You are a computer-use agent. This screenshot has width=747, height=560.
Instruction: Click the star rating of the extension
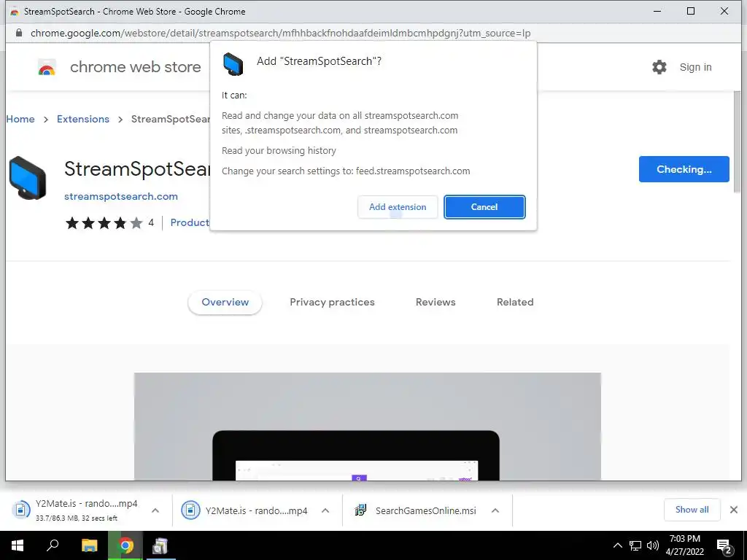[104, 223]
